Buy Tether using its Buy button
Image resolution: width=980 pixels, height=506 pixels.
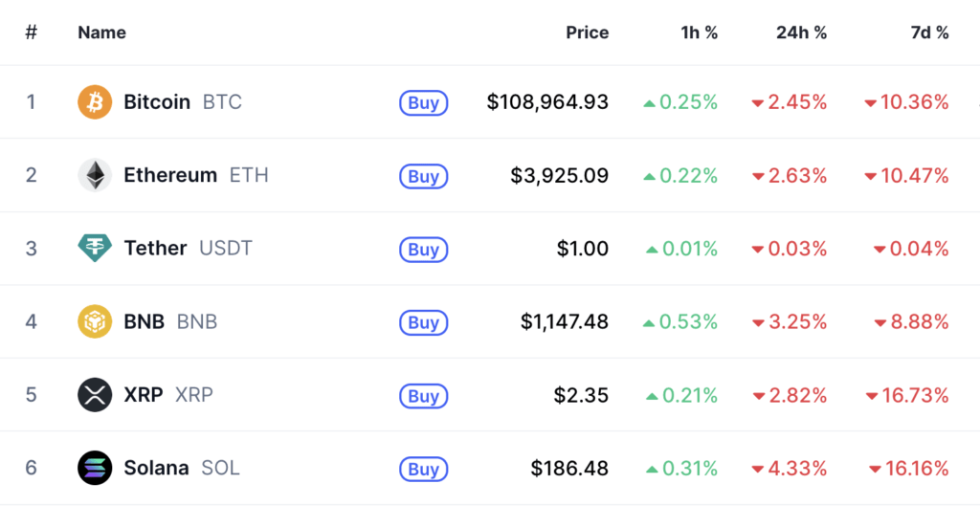(423, 250)
